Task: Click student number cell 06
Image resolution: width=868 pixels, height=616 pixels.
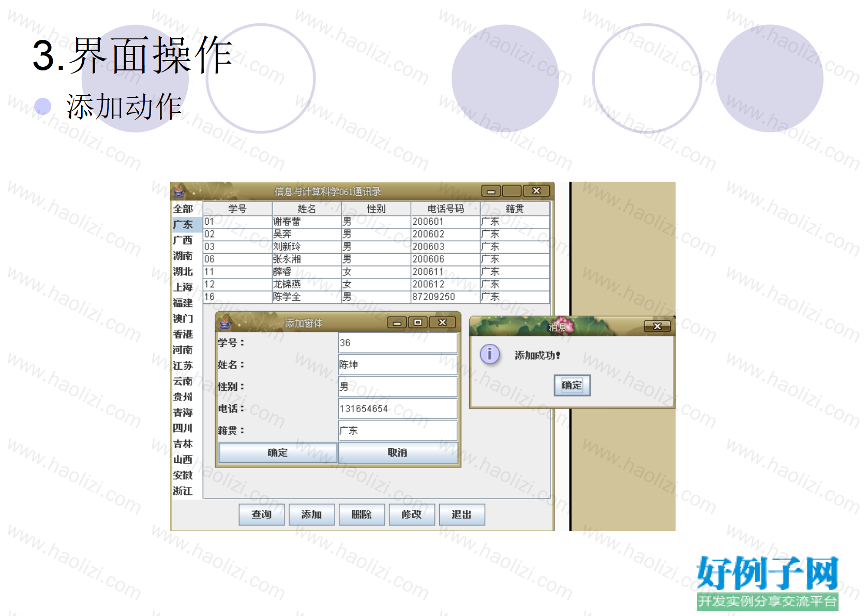Action: coord(237,259)
